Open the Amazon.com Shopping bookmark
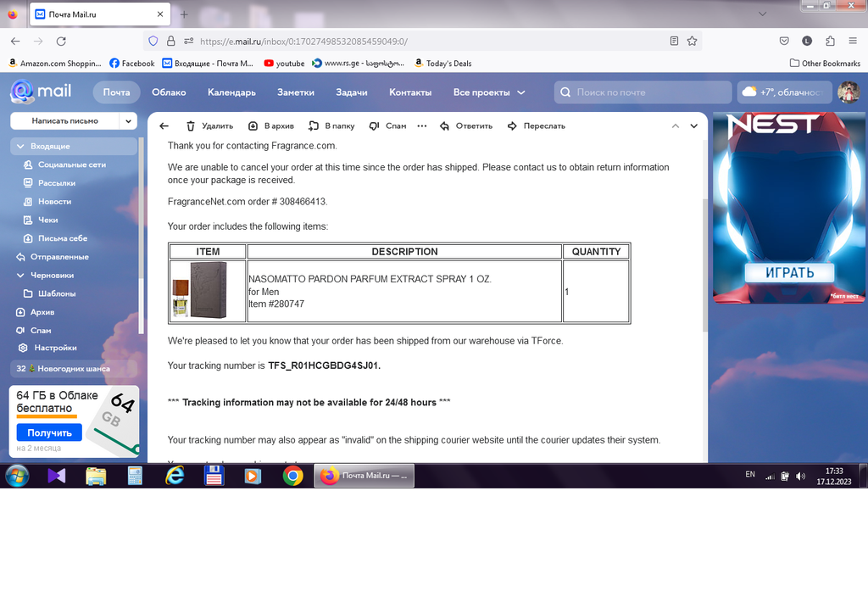868x608 pixels. (x=55, y=63)
